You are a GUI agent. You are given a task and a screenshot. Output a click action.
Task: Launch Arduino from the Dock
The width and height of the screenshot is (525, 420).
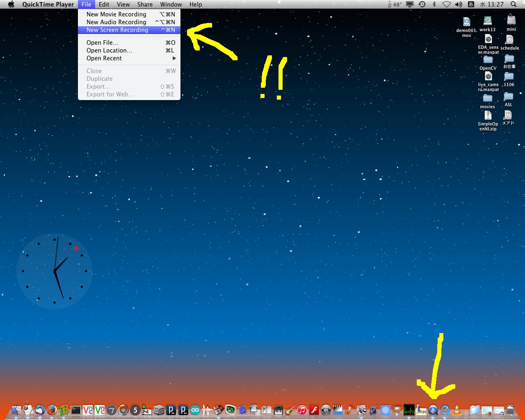point(195,410)
